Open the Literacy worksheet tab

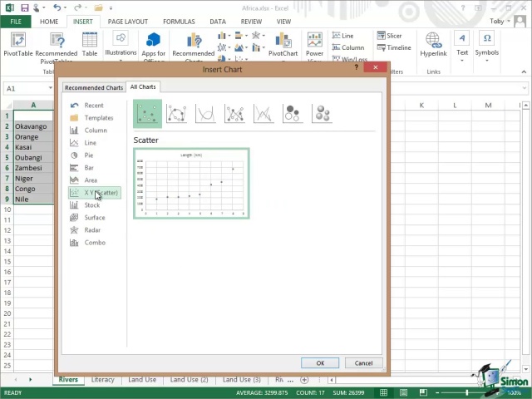(102, 380)
